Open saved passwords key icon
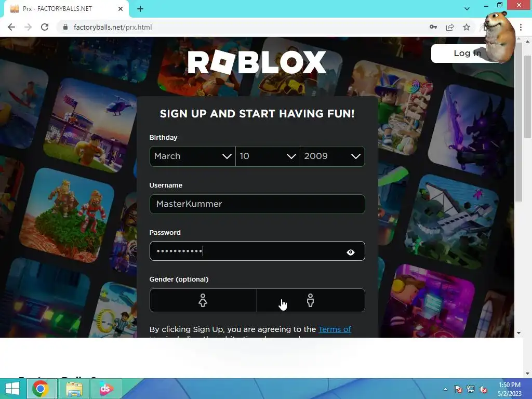 pos(433,27)
